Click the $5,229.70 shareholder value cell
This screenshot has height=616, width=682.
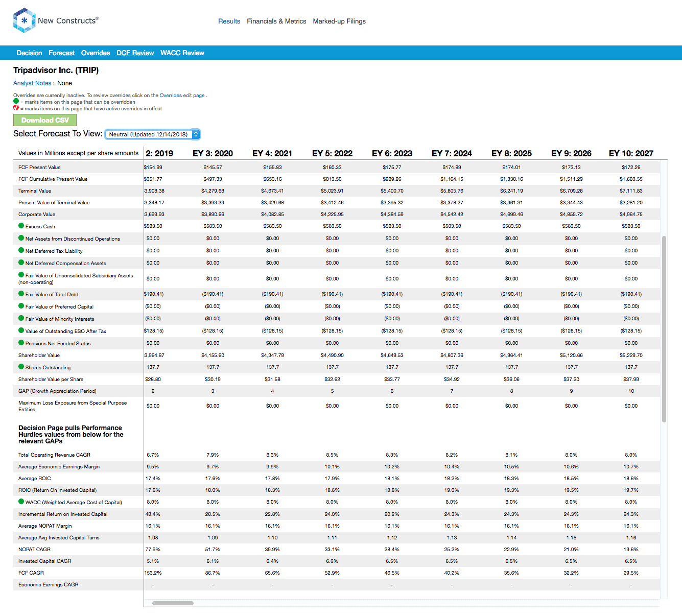[631, 355]
